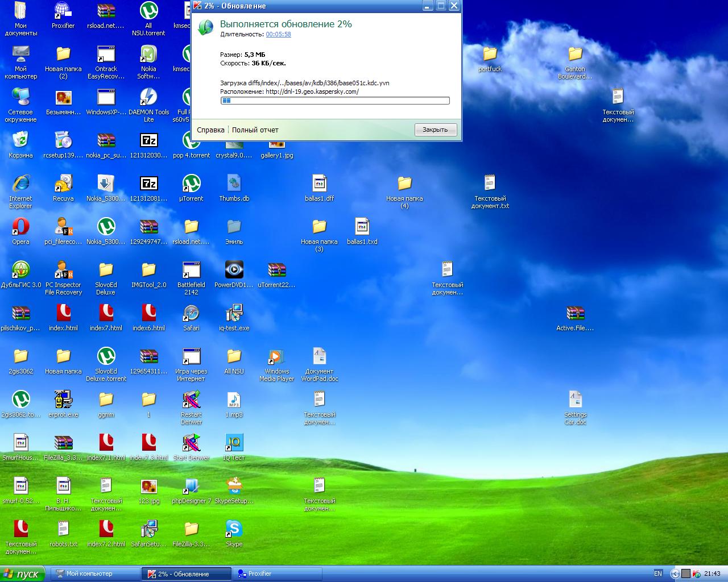Click the EN language indicator in tray
The width and height of the screenshot is (728, 582).
658,573
